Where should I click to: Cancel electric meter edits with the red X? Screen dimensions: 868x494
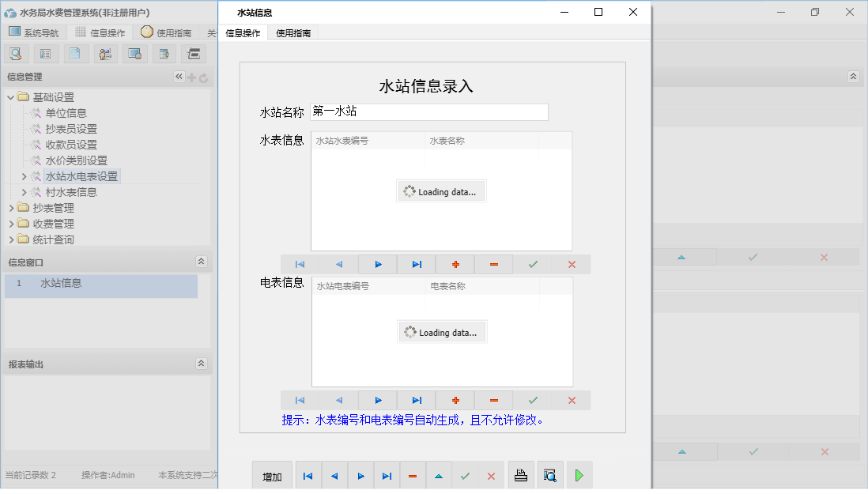(572, 400)
